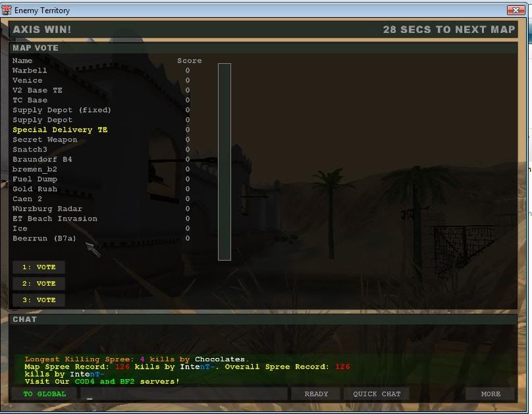This screenshot has height=414, width=532.
Task: Click the 'Visit Our COD4 and BF2 servers!' chat line
Action: pyautogui.click(x=102, y=382)
